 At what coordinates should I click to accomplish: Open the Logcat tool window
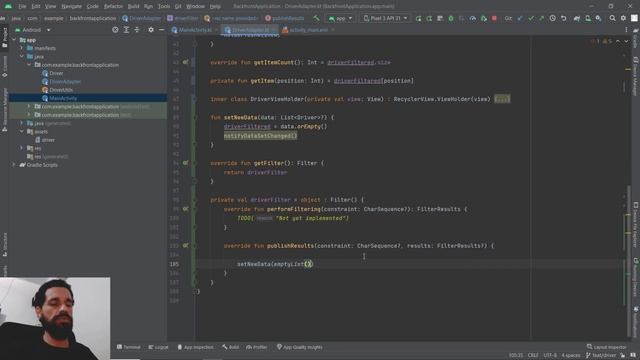coord(158,347)
